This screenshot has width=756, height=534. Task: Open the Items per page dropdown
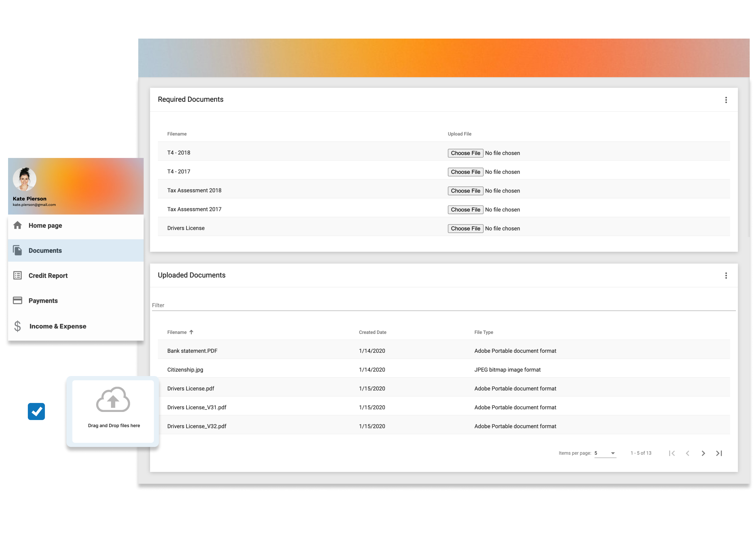point(605,453)
